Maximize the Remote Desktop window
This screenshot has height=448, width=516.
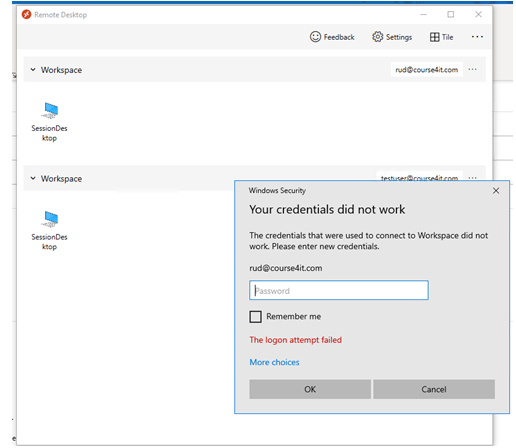click(x=450, y=15)
